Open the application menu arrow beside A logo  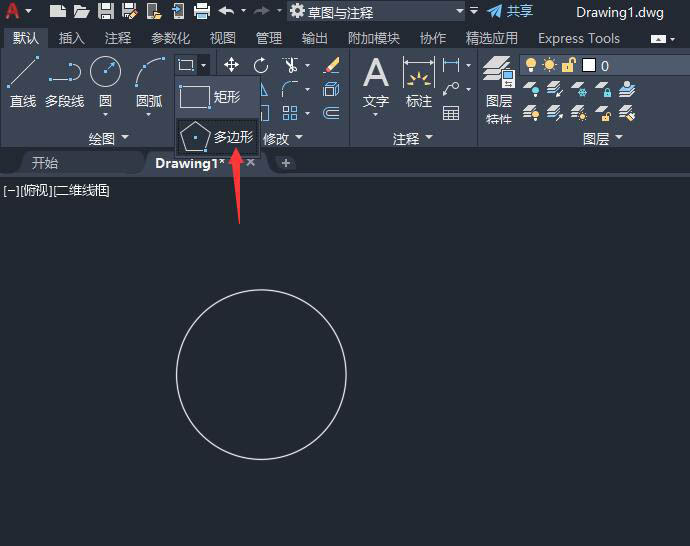coord(29,11)
